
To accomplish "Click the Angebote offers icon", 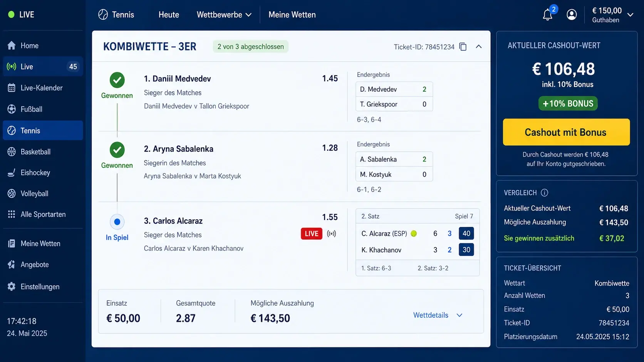I will pyautogui.click(x=12, y=264).
